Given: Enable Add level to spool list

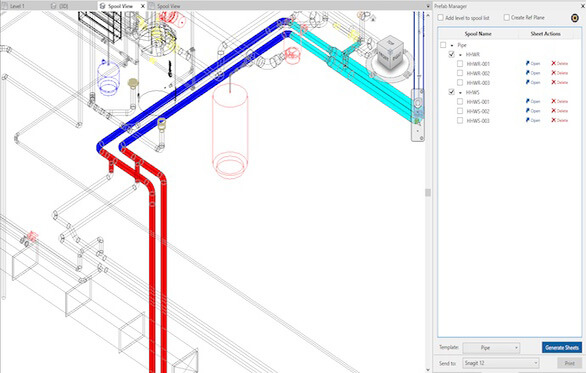Looking at the screenshot, I should (441, 18).
